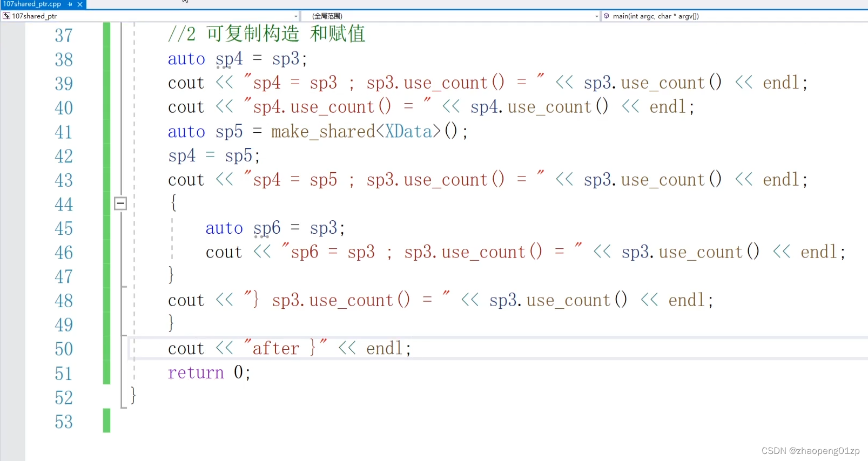Image resolution: width=868 pixels, height=461 pixels.
Task: Close the 107shared_ptr.cpp tab
Action: click(80, 4)
